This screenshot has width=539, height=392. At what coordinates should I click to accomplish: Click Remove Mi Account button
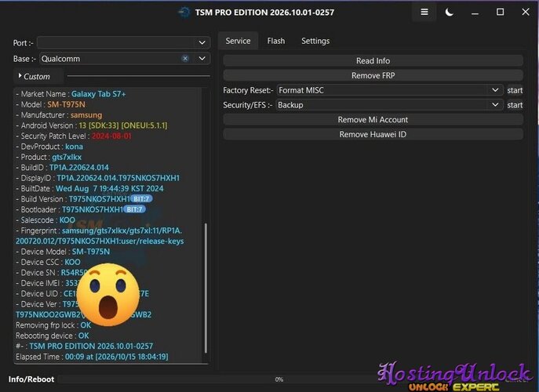[373, 119]
